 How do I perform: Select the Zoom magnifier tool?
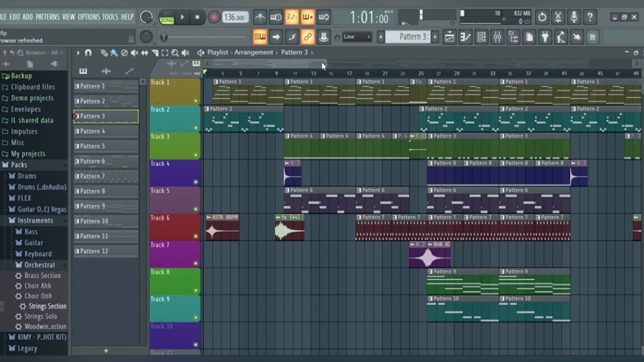tap(175, 53)
